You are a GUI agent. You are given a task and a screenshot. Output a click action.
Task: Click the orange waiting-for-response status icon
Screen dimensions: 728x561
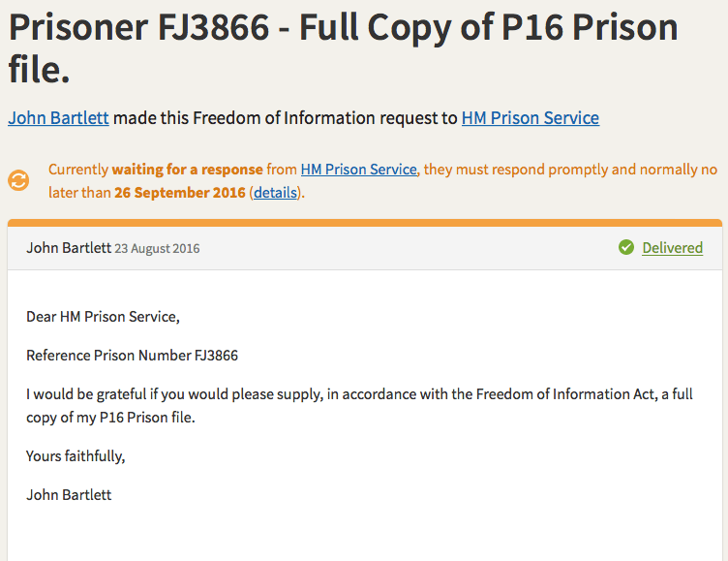(x=18, y=180)
